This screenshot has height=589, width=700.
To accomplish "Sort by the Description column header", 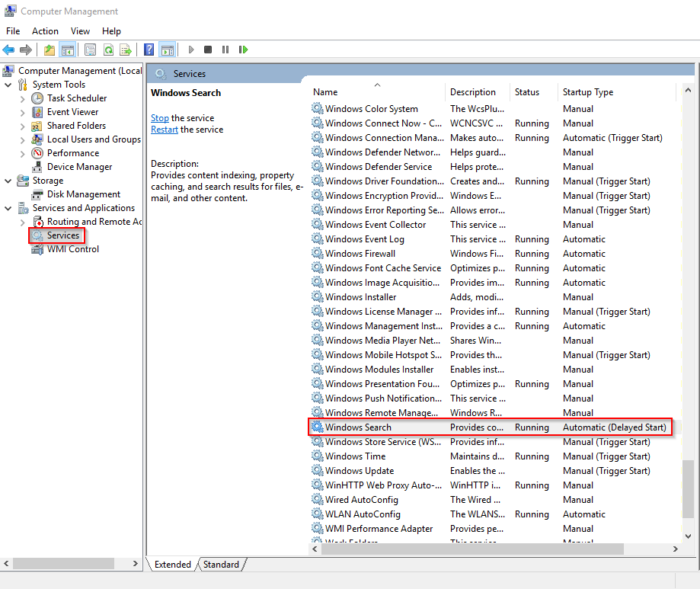I will tap(478, 92).
